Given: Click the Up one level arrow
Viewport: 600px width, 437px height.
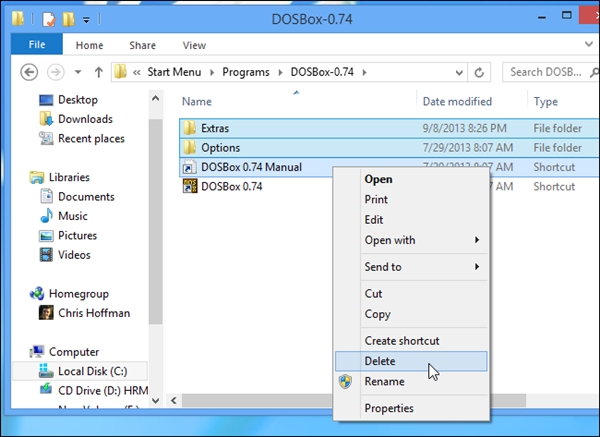Looking at the screenshot, I should point(98,72).
